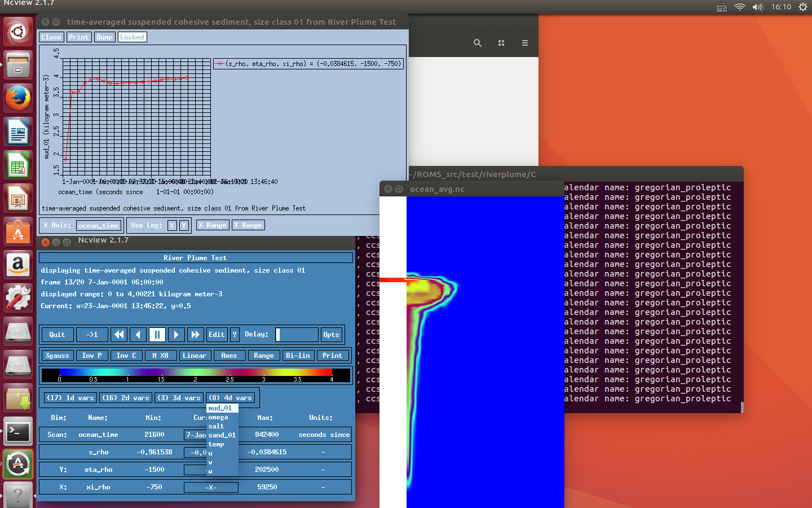
Task: Click the Delay slider control
Action: [x=297, y=335]
